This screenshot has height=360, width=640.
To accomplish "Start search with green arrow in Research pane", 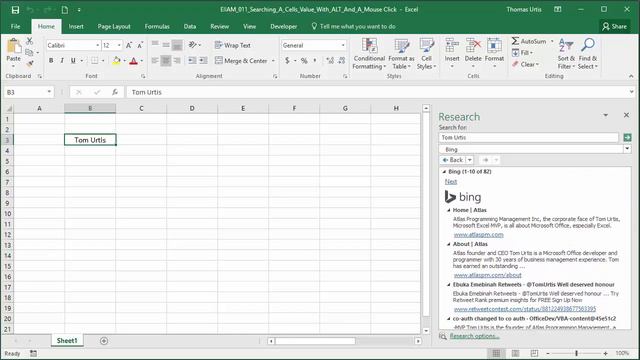I will 627,138.
